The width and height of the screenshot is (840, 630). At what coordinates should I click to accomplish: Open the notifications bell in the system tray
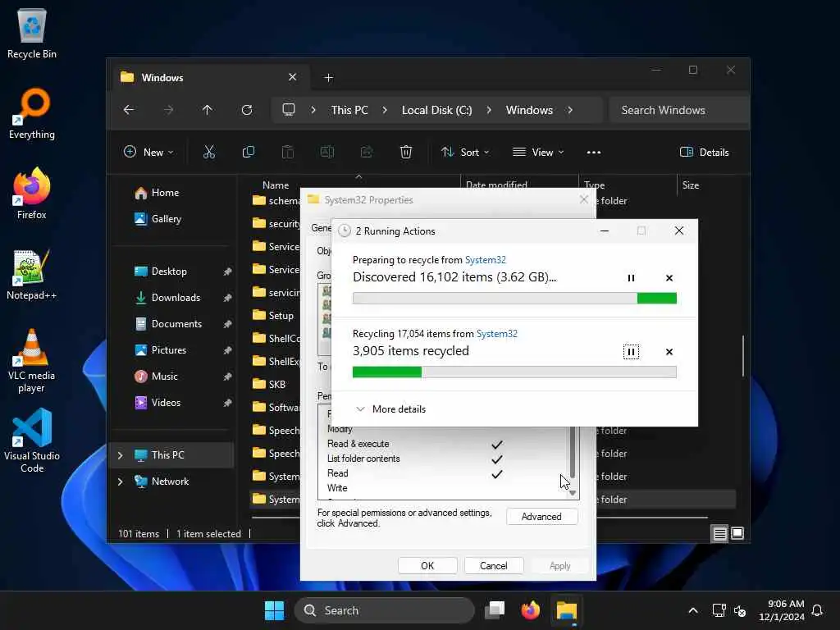pos(817,610)
